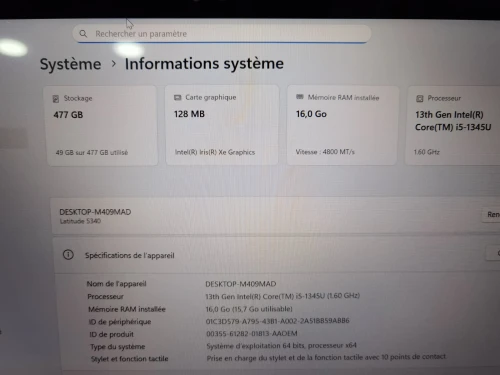Click the Latitude 5340 model text
500x375 pixels.
coord(80,221)
